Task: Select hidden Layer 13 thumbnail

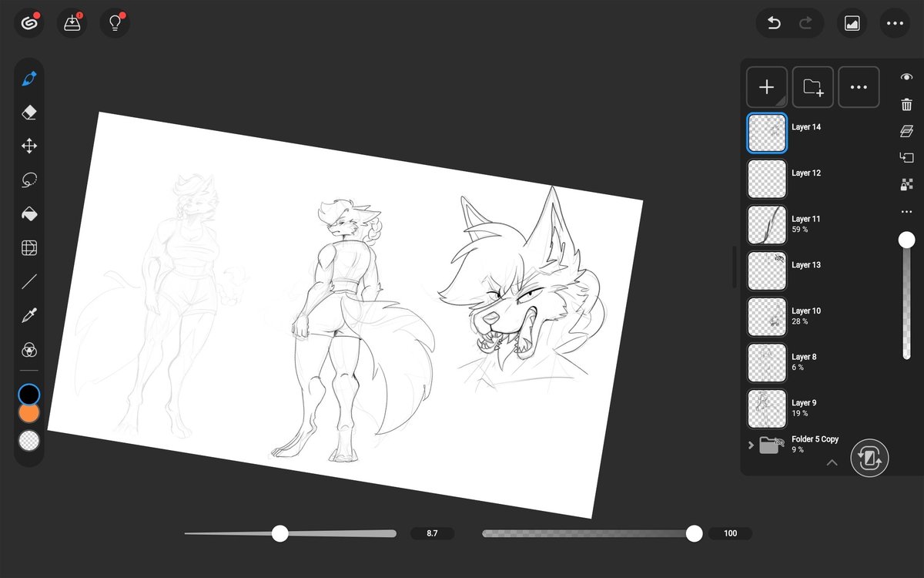Action: (x=767, y=271)
